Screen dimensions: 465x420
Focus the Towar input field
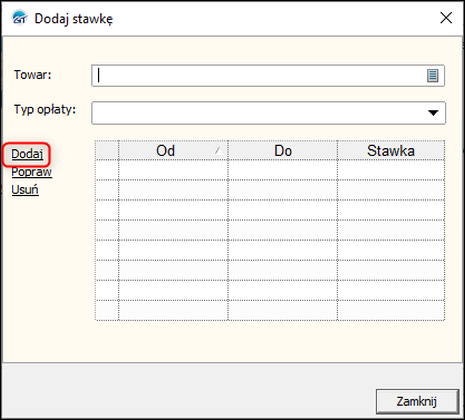click(x=268, y=76)
